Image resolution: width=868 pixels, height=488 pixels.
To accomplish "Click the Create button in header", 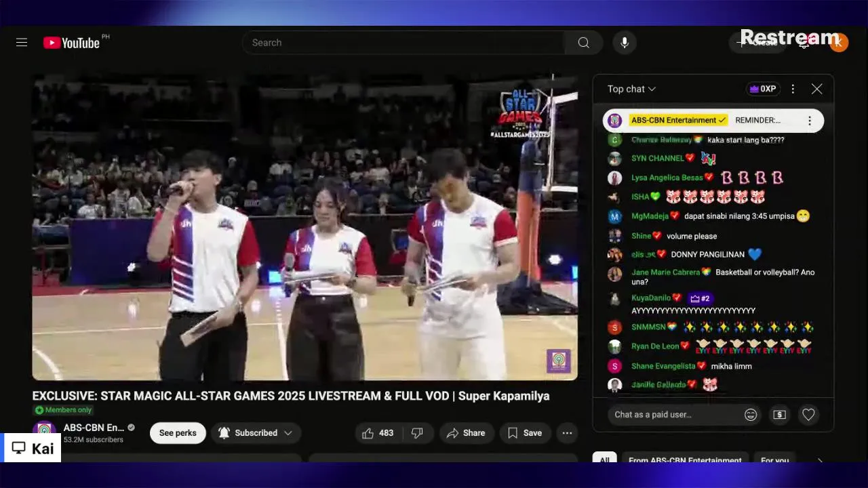I will (757, 43).
